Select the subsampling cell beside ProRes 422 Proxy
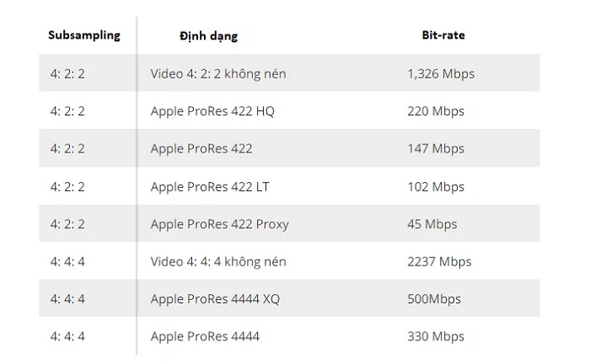 (67, 224)
